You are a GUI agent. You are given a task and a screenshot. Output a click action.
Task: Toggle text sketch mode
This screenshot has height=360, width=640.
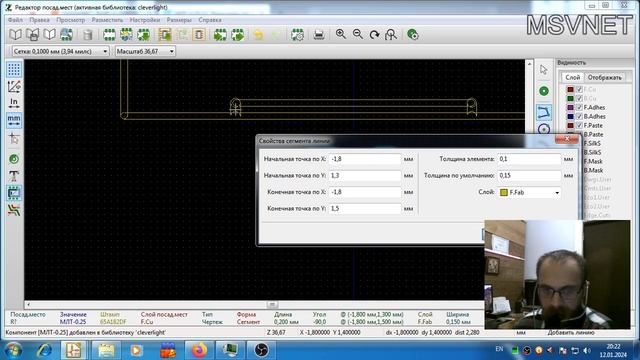14,176
